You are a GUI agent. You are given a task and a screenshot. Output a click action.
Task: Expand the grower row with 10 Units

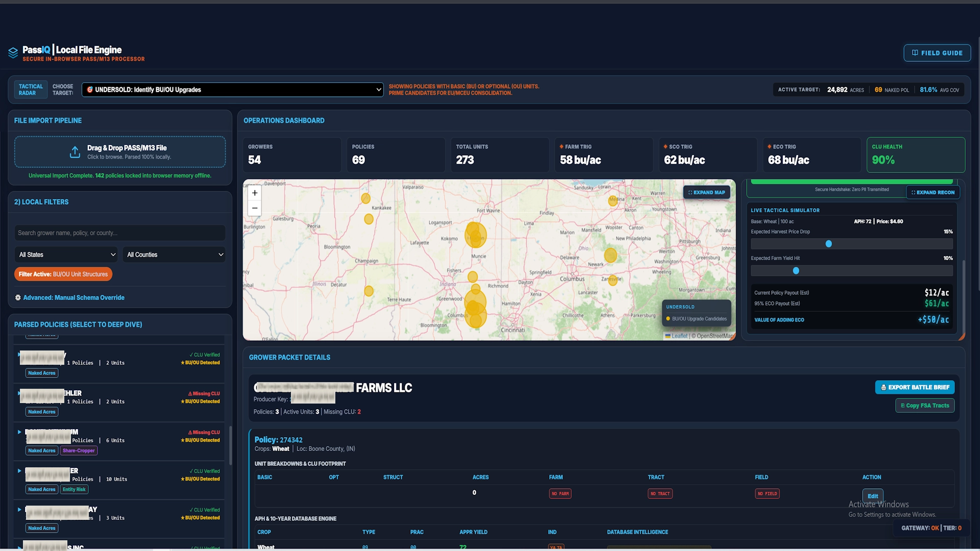pyautogui.click(x=19, y=471)
